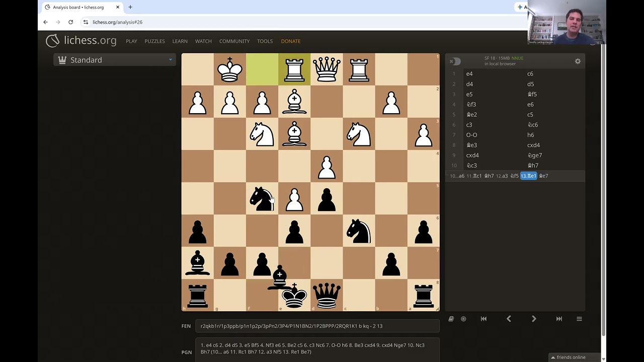This screenshot has height=362, width=644.
Task: Open the analysis hamburger menu
Action: [x=579, y=319]
